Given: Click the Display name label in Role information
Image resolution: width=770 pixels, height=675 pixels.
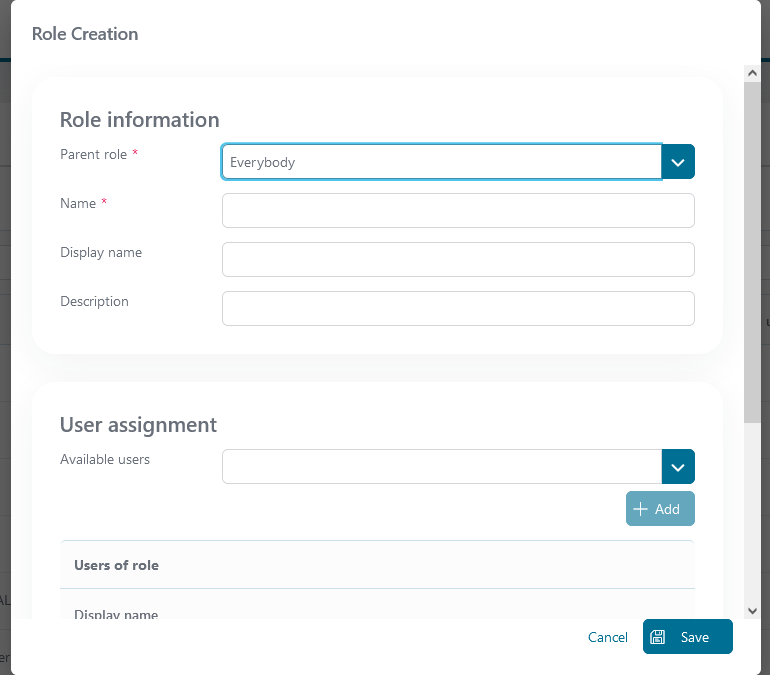Looking at the screenshot, I should 101,252.
